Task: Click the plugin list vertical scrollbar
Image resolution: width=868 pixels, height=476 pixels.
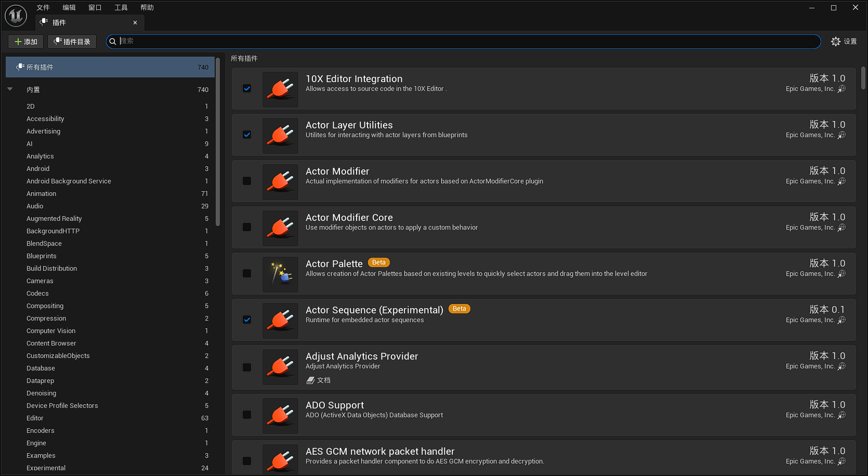Action: [x=863, y=78]
